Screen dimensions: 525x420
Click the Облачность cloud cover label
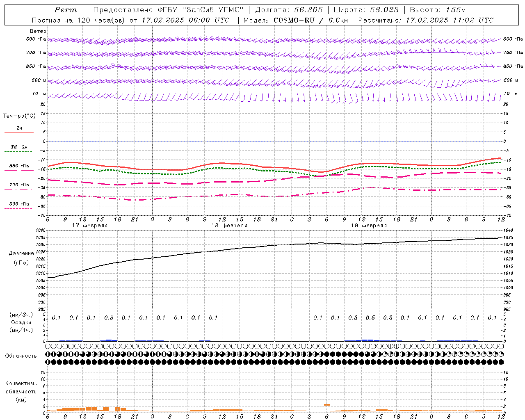point(21,356)
